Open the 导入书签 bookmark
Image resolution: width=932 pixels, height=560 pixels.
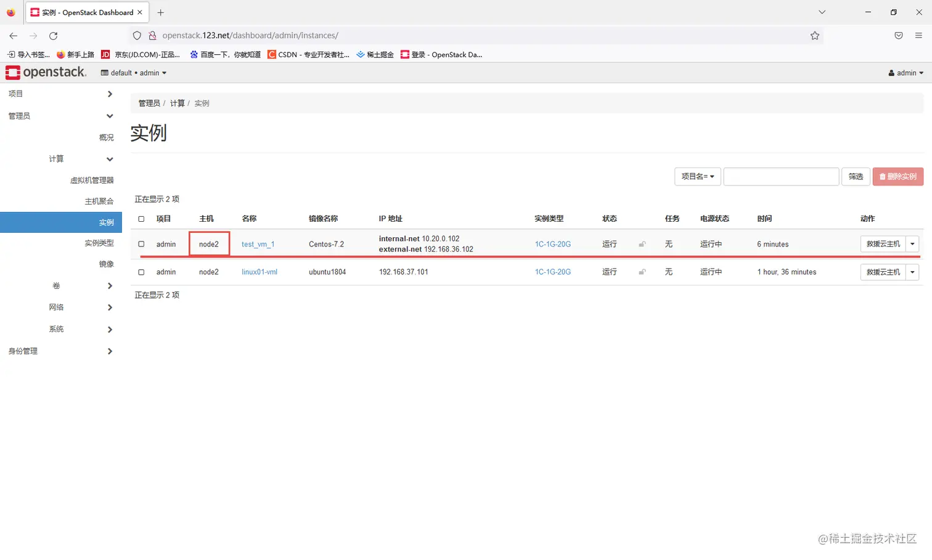pos(28,55)
